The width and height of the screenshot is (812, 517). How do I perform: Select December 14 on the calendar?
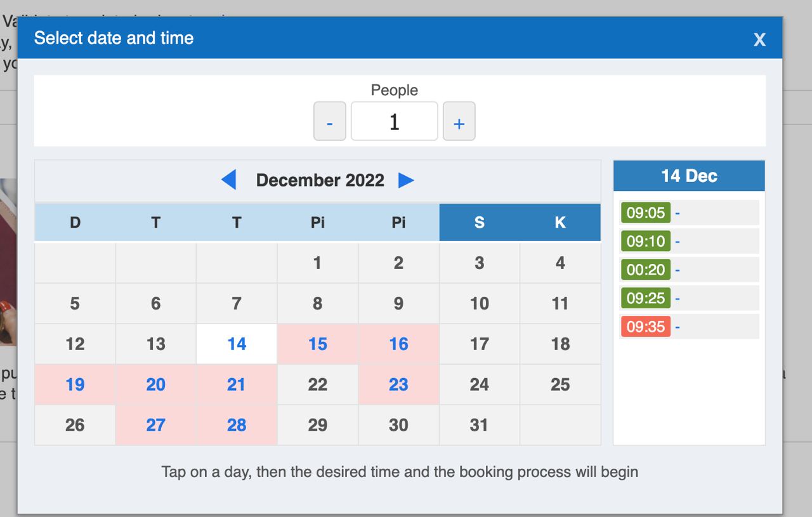[237, 344]
